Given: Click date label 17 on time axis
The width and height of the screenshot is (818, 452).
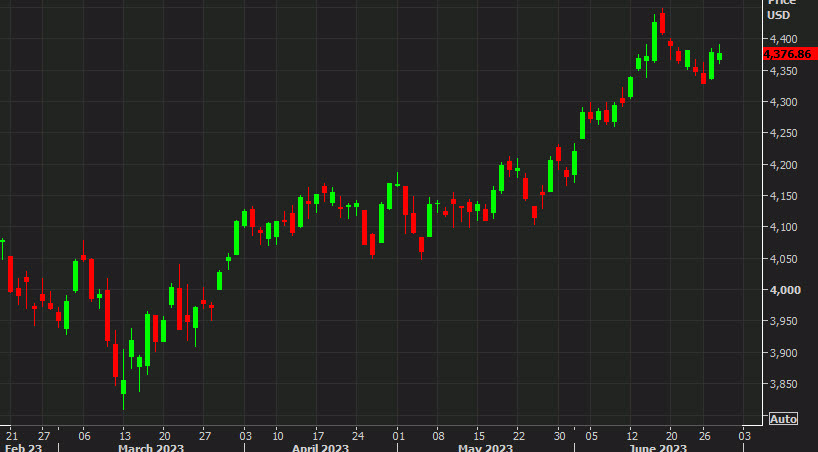Looking at the screenshot, I should click(x=318, y=436).
